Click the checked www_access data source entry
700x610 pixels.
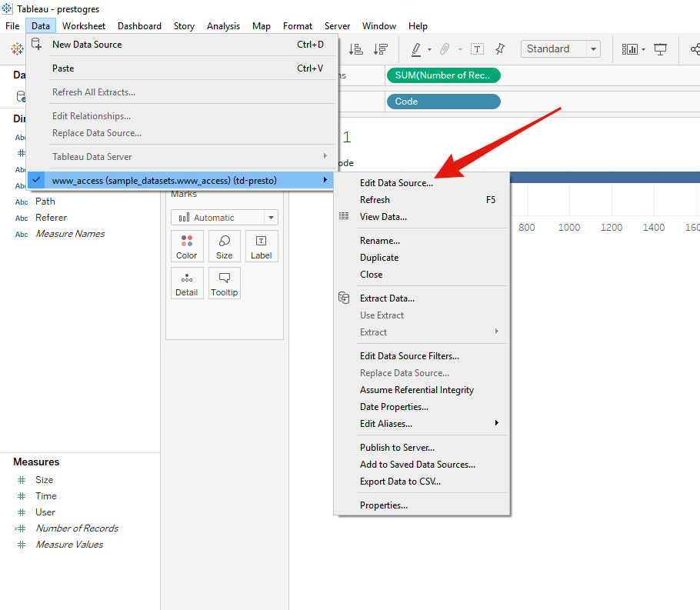(180, 181)
